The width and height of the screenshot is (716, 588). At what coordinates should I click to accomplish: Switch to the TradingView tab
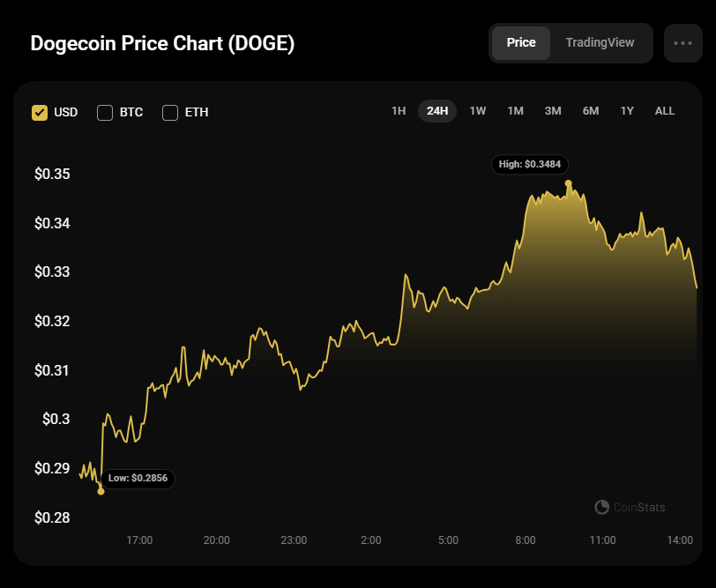click(600, 43)
